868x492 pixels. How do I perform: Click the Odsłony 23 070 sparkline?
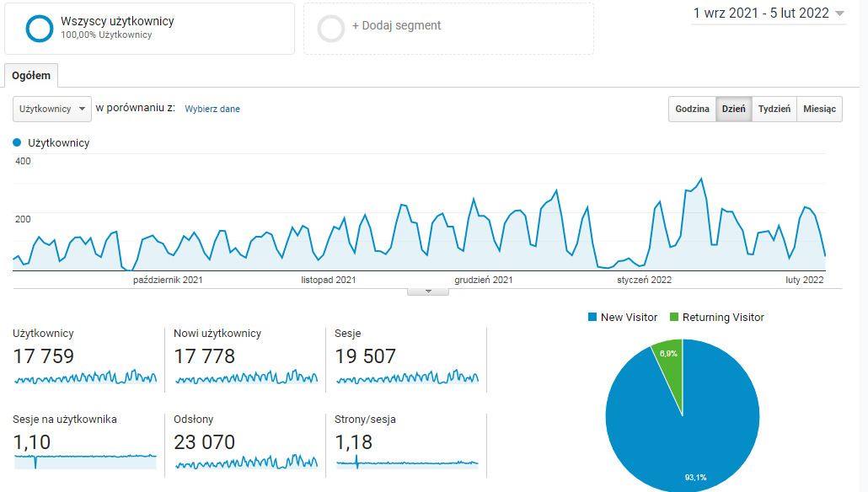pyautogui.click(x=246, y=462)
